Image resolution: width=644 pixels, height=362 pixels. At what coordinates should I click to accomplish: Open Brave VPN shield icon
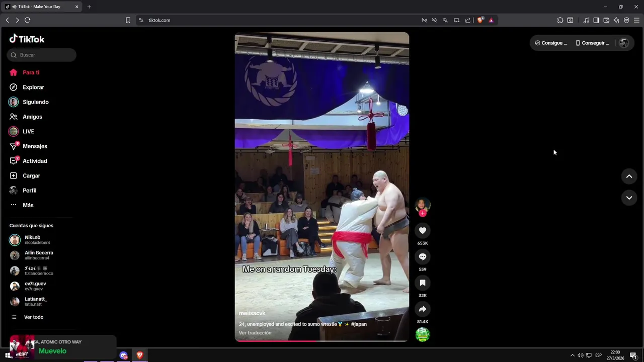(626, 20)
